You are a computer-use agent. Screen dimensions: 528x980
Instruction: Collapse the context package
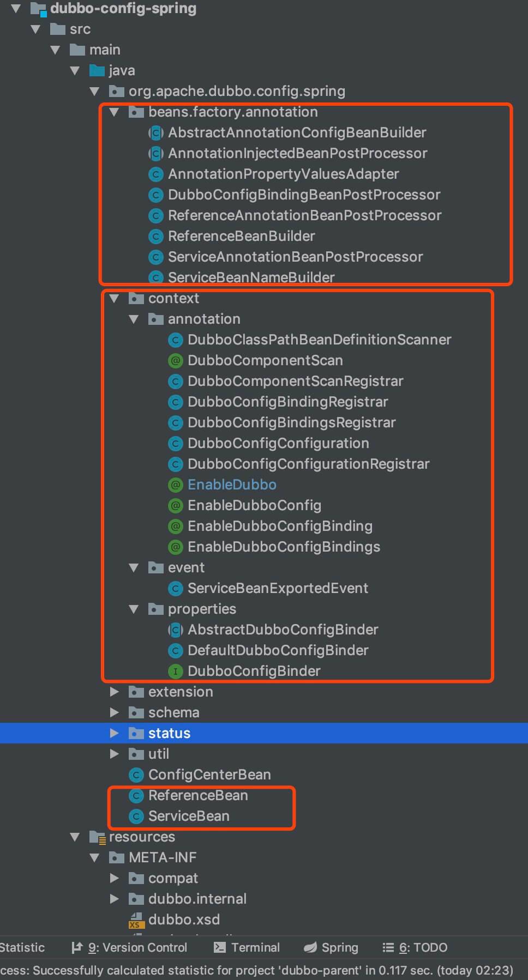click(x=114, y=298)
